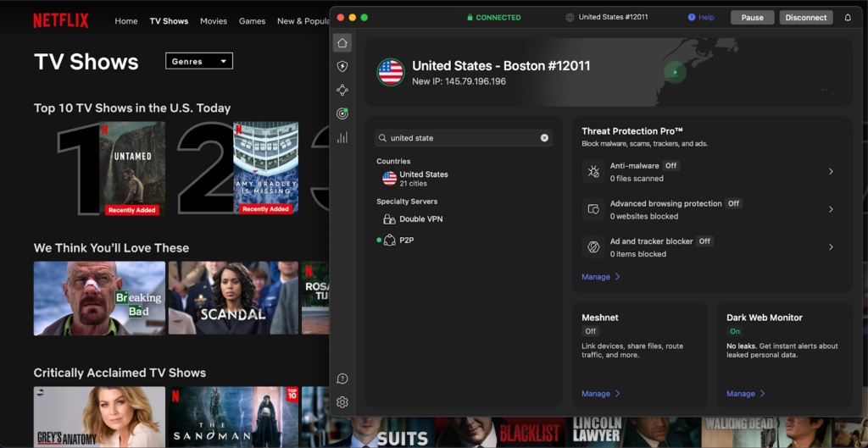Image resolution: width=868 pixels, height=448 pixels.
Task: Open Dark Web Monitor radar sidebar icon
Action: tap(342, 114)
